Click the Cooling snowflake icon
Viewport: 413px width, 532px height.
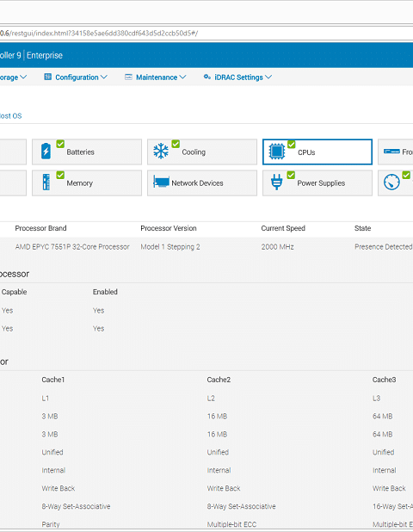[161, 152]
